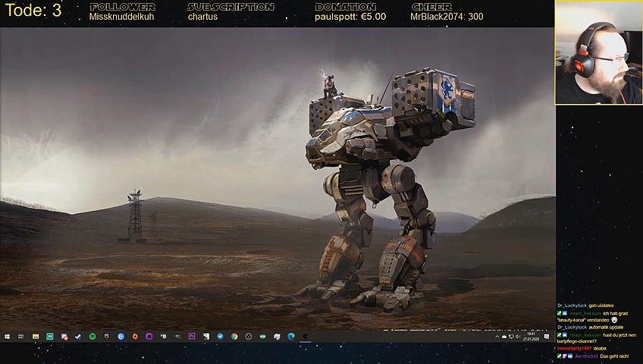643x364 pixels.
Task: Open the volume speaker tray icon
Action: point(518,337)
